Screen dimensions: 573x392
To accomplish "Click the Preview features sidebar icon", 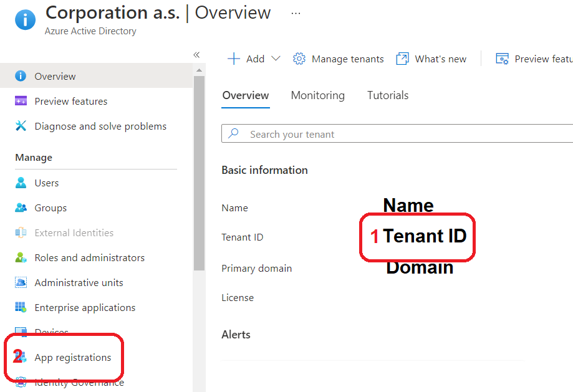I will click(21, 101).
